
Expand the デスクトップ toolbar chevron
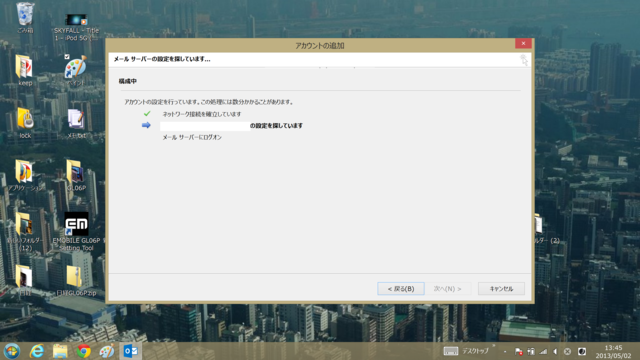point(493,346)
